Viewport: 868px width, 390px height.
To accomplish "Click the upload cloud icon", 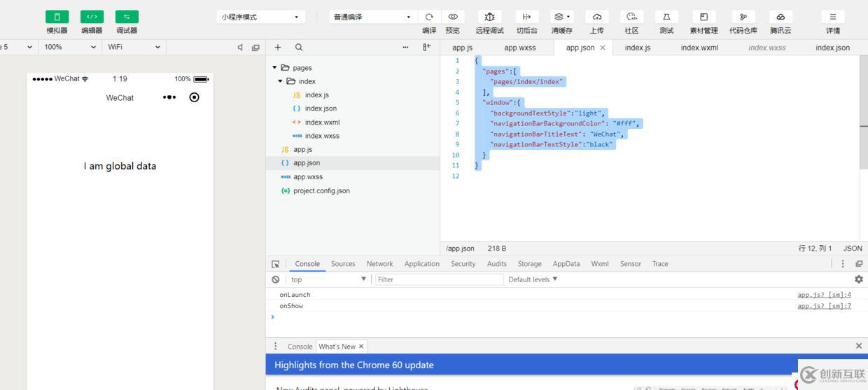I will tap(596, 17).
